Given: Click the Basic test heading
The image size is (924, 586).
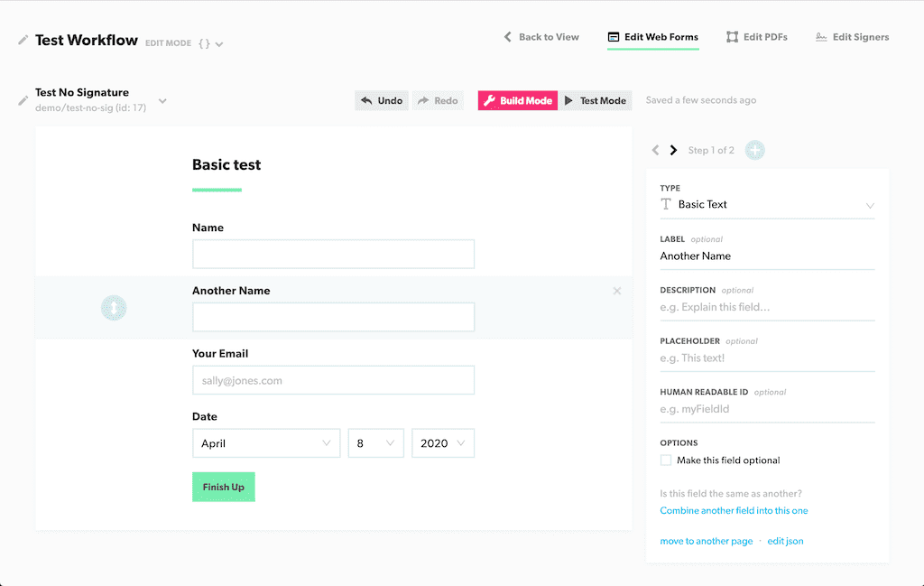Looking at the screenshot, I should pos(226,164).
